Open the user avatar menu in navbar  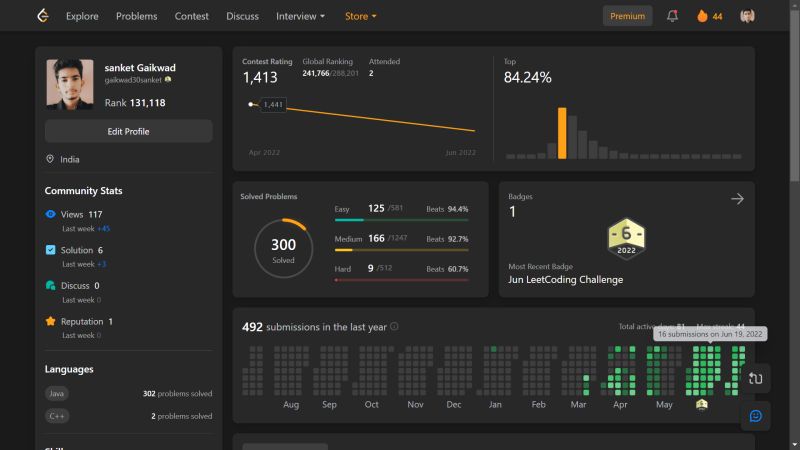(x=747, y=16)
